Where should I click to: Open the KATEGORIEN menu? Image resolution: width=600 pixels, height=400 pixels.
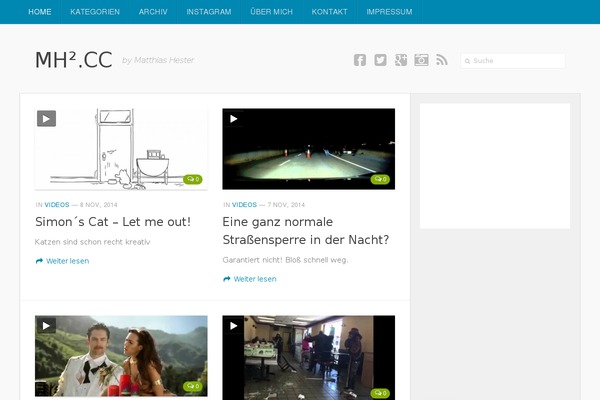click(x=95, y=12)
